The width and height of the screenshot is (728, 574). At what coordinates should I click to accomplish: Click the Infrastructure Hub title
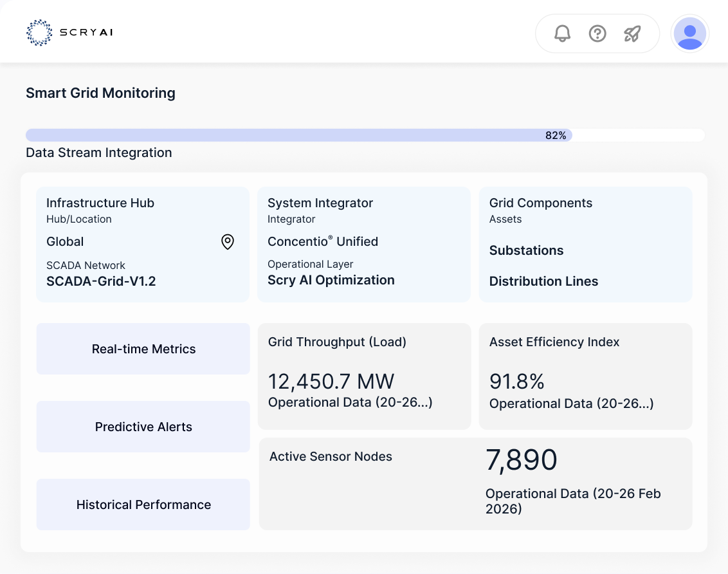pos(100,203)
